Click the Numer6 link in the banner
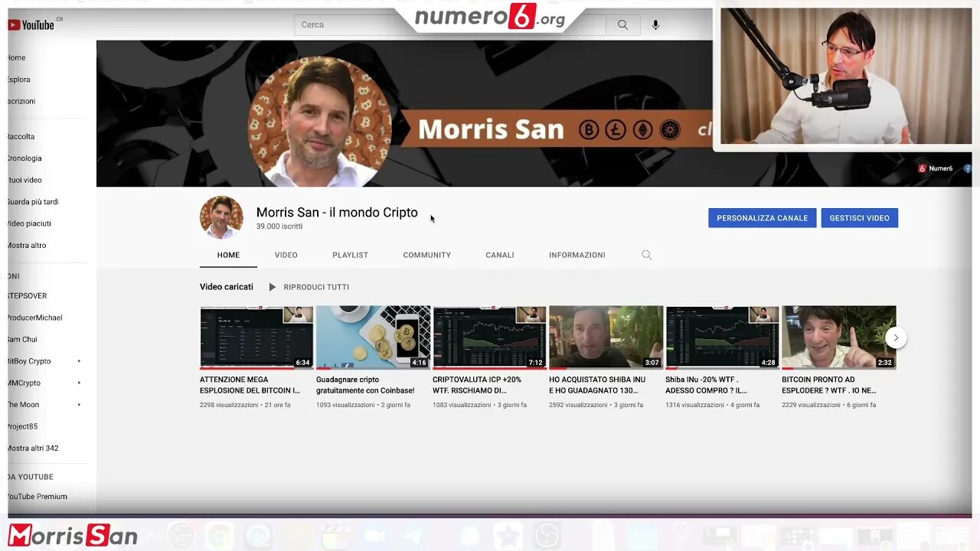The height and width of the screenshot is (551, 980). pyautogui.click(x=936, y=168)
